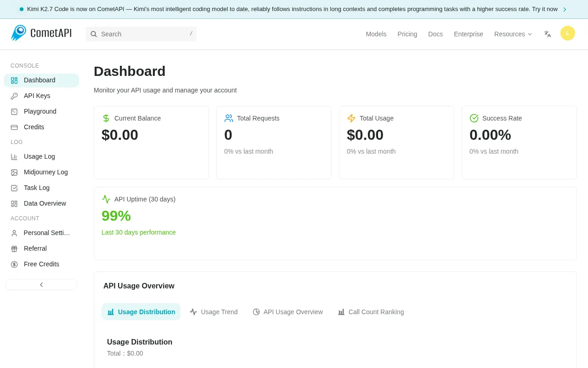The image size is (588, 368).
Task: Click the 'Last 30 days performance' text
Action: 139,232
